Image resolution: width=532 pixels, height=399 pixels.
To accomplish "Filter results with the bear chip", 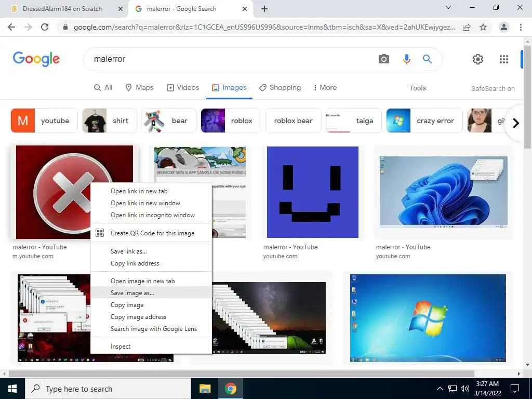I will coord(169,121).
